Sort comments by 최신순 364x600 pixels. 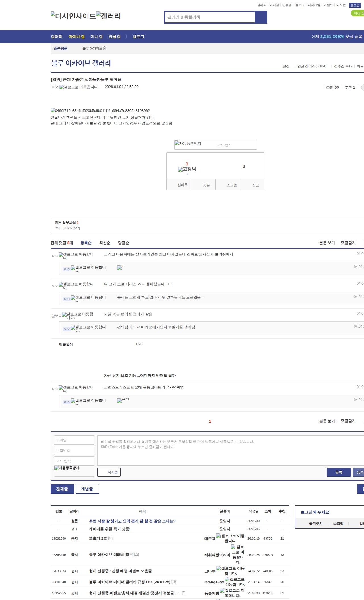(105, 243)
